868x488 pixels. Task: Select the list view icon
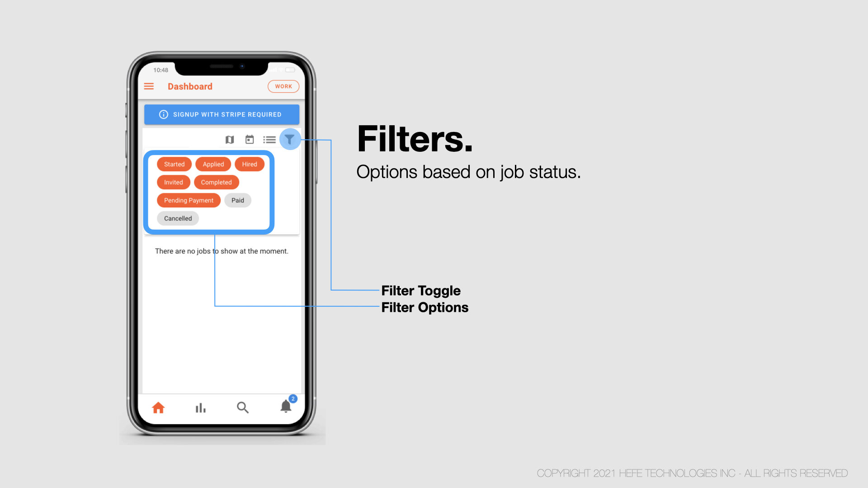pyautogui.click(x=269, y=140)
